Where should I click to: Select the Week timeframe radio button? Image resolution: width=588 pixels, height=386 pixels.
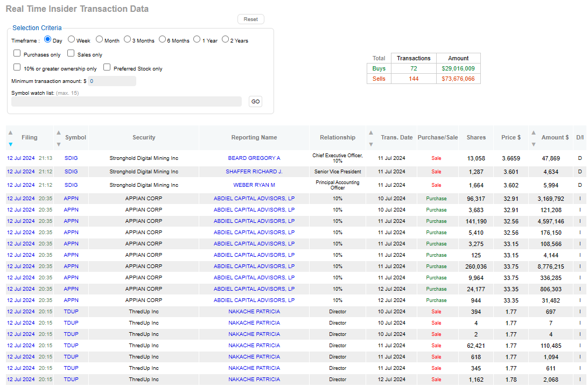point(71,39)
